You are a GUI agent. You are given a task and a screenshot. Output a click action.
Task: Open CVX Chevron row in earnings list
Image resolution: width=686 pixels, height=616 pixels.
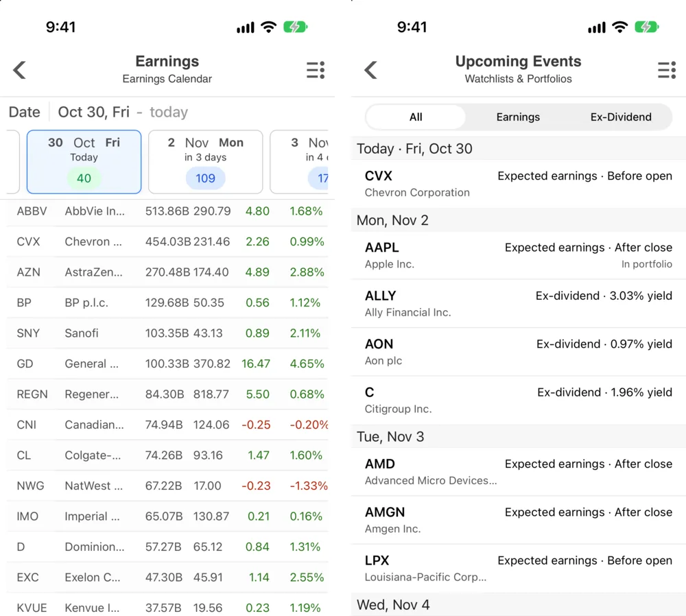[x=167, y=241]
